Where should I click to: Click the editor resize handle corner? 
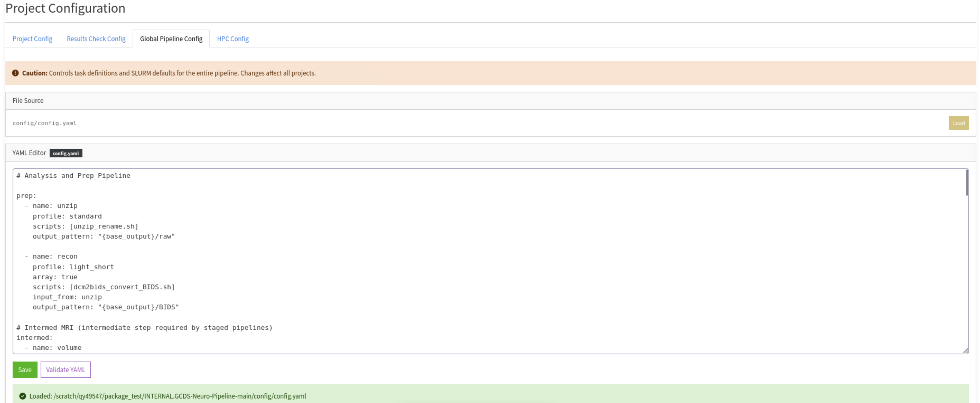[965, 350]
